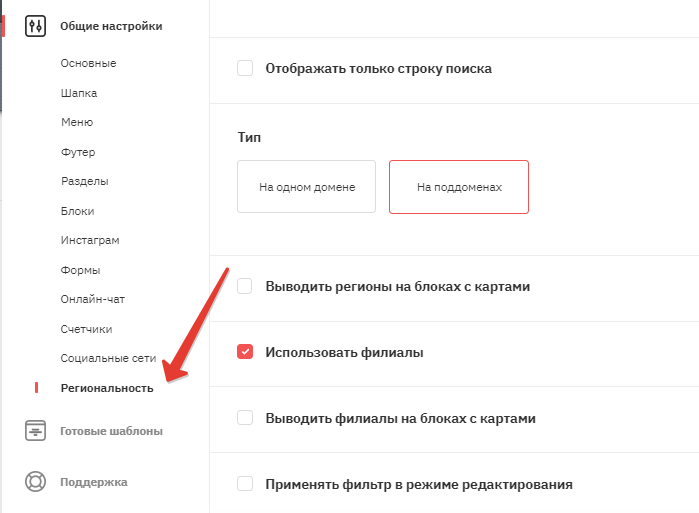Screen dimensions: 699x513
Task: Enable 'Отображать только строку поиска' checkbox
Action: (x=245, y=68)
